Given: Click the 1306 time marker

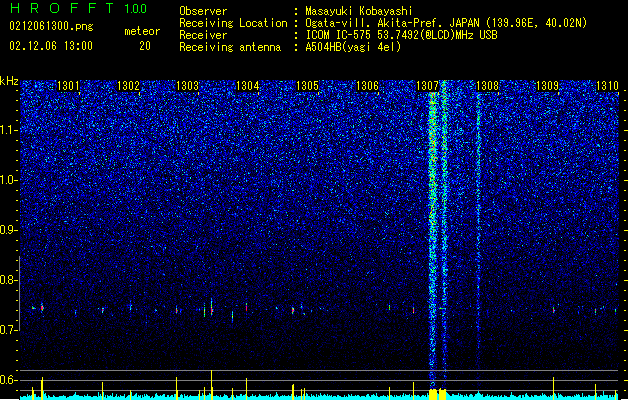Looking at the screenshot, I should click(x=367, y=86).
